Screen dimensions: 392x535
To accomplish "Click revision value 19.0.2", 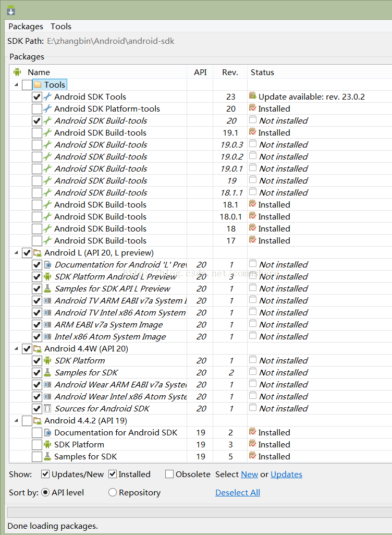I will click(x=231, y=156).
